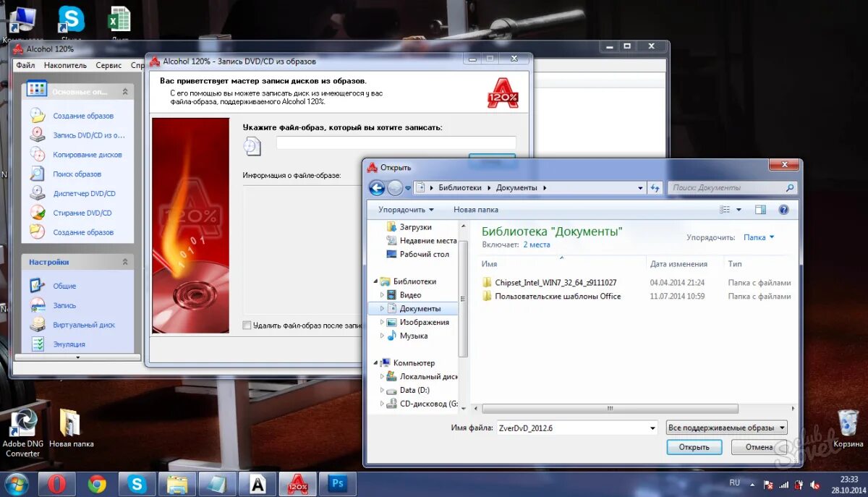The height and width of the screenshot is (497, 868).
Task: Open Виртуальный диск settings
Action: click(x=84, y=325)
